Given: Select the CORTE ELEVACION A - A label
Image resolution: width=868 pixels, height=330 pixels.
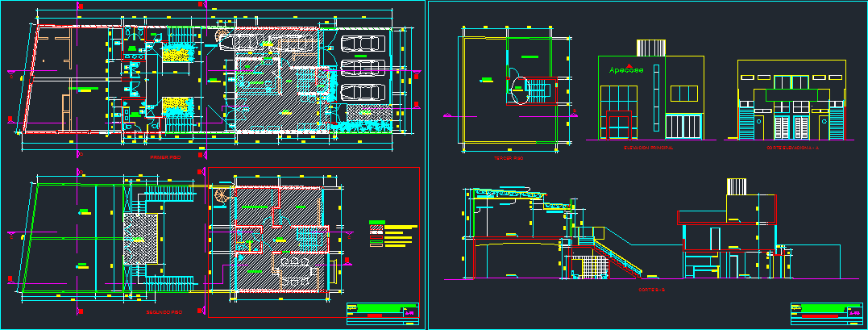Looking at the screenshot, I should (x=792, y=148).
